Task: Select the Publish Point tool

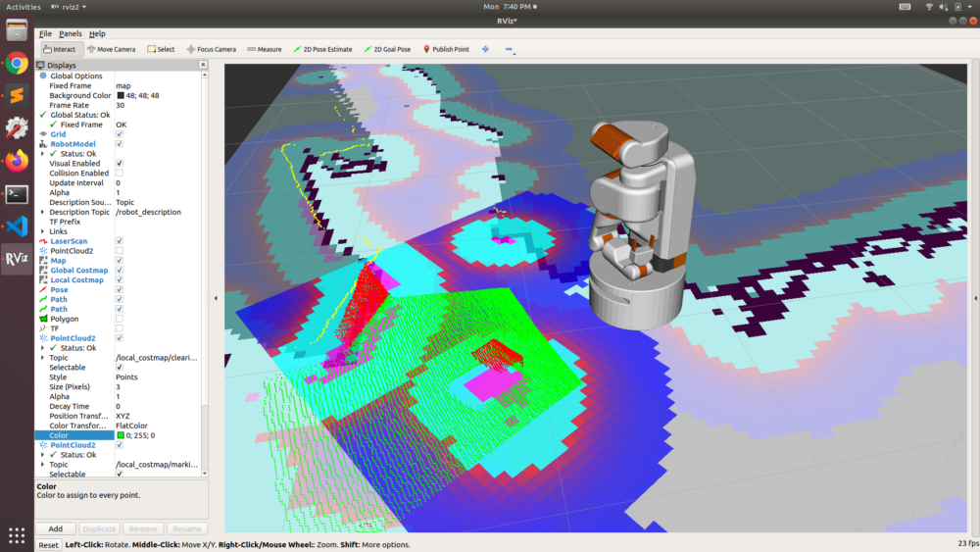Action: point(446,49)
